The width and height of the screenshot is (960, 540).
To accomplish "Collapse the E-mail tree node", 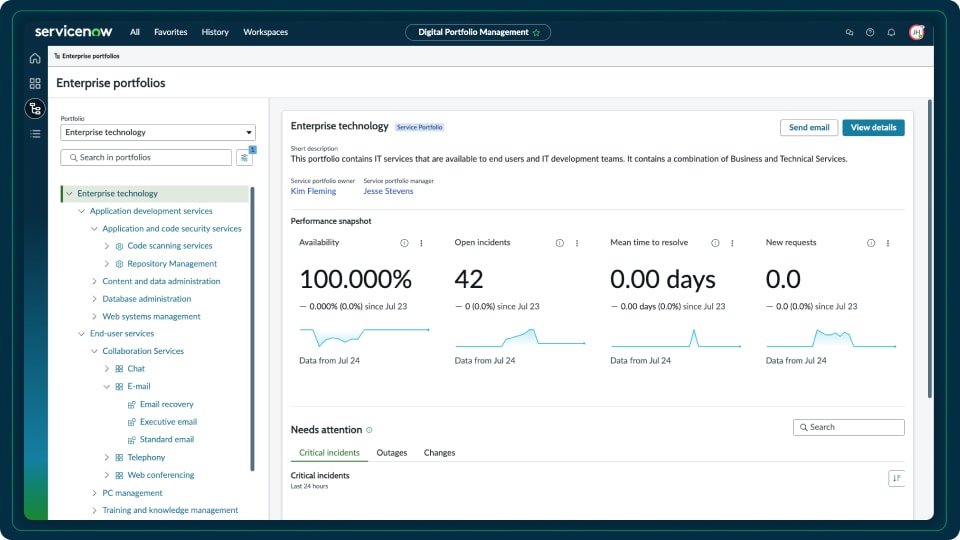I will pyautogui.click(x=107, y=386).
